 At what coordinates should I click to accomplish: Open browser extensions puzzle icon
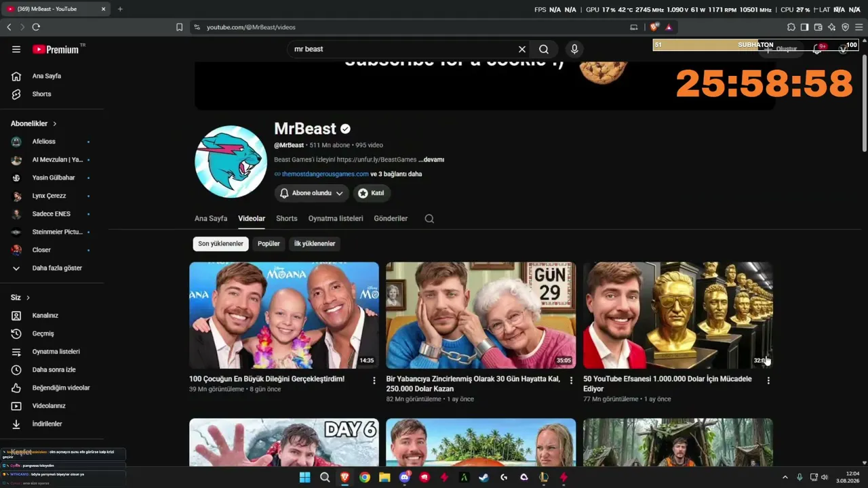pyautogui.click(x=791, y=27)
